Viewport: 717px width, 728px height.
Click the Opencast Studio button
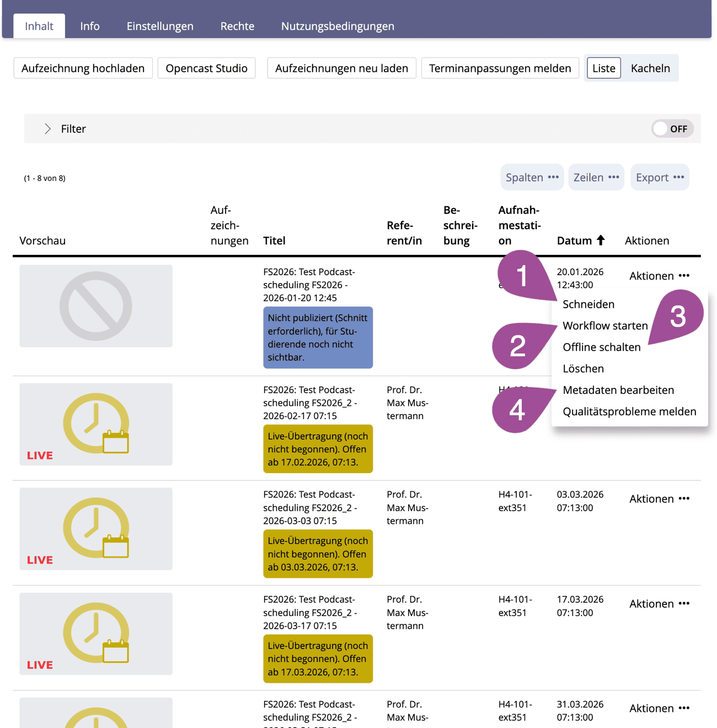click(x=206, y=68)
